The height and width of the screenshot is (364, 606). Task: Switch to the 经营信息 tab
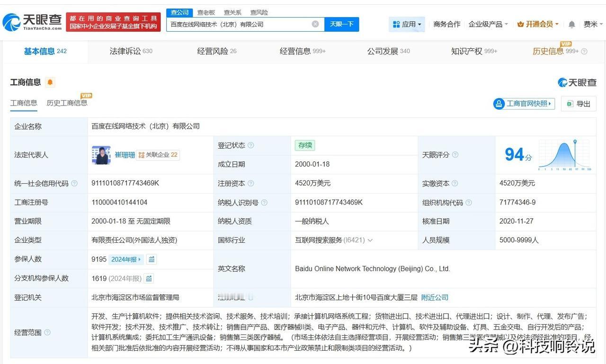click(303, 52)
